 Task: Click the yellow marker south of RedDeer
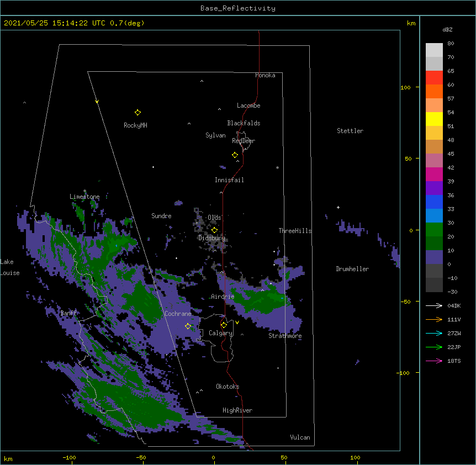(235, 155)
